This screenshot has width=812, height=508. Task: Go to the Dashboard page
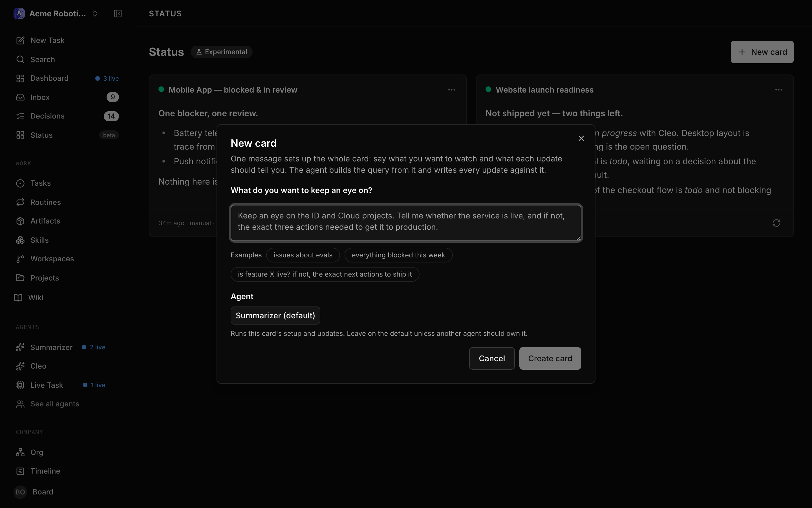67,78
